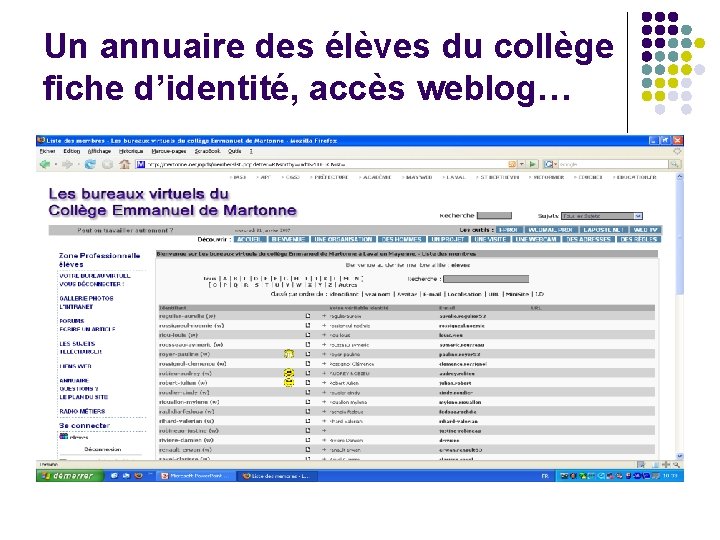The width and height of the screenshot is (720, 540).
Task: Open the Historique menu
Action: point(131,151)
